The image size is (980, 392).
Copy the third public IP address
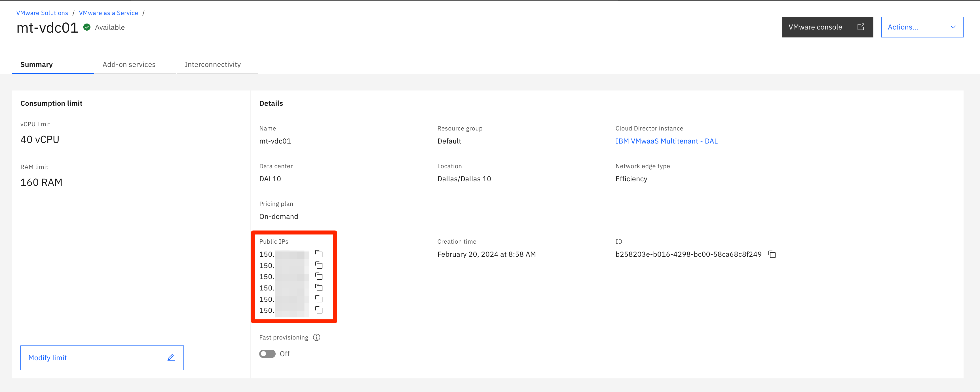tap(319, 276)
